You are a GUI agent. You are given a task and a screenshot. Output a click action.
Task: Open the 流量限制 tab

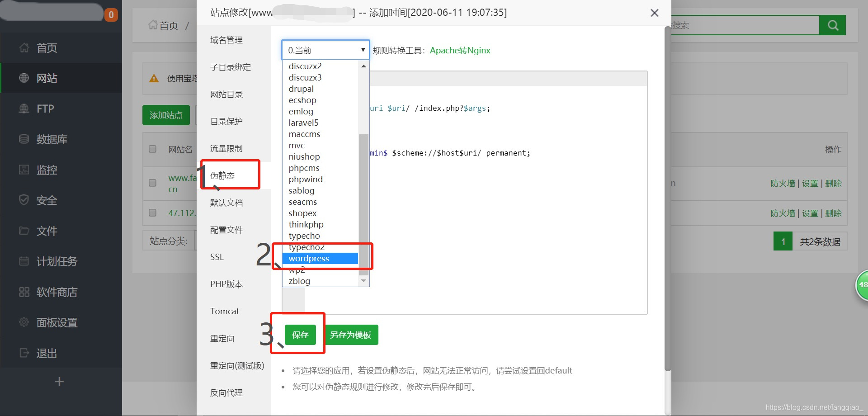(226, 148)
